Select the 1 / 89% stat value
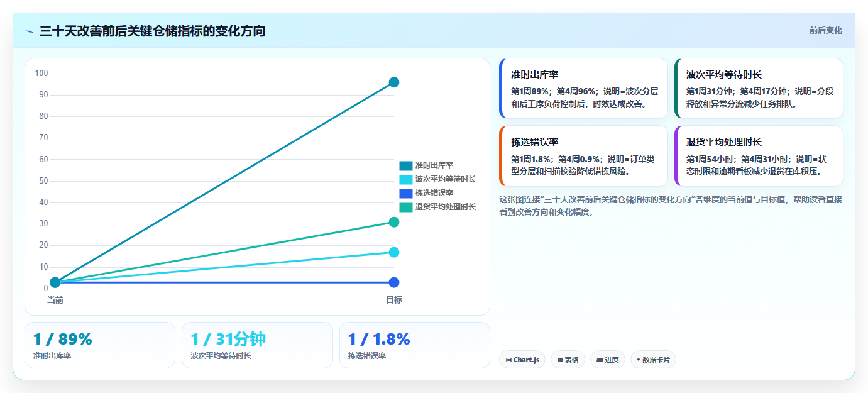Image resolution: width=868 pixels, height=393 pixels. click(x=63, y=340)
